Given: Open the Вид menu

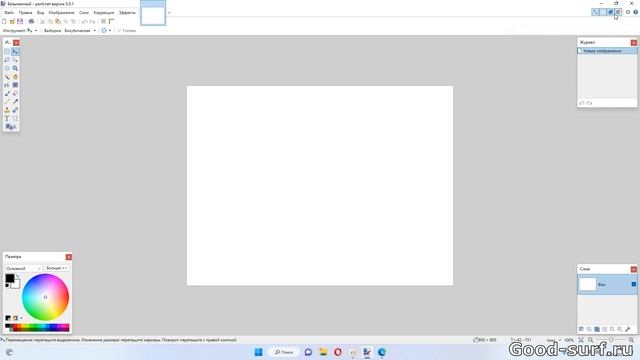Looking at the screenshot, I should click(40, 13).
